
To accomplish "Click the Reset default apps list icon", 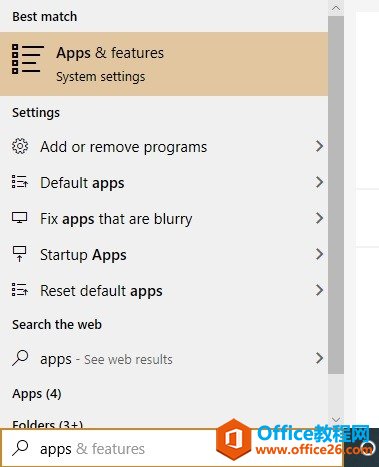I will point(20,290).
